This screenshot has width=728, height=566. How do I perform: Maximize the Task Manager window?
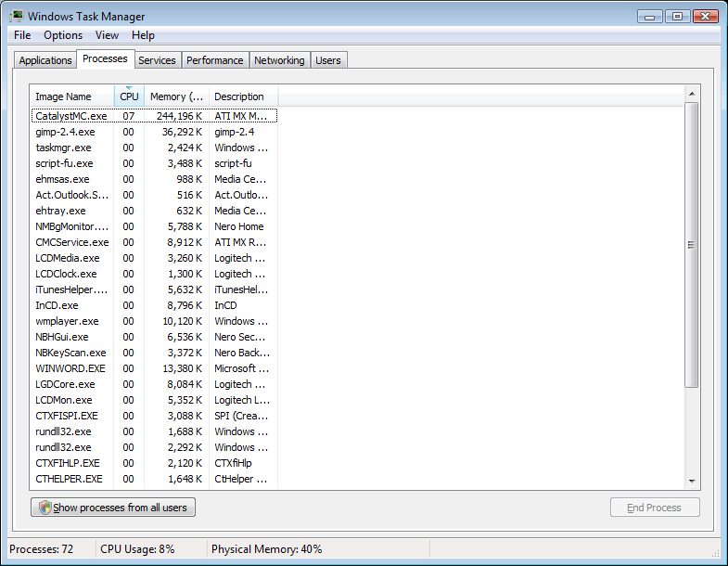click(677, 17)
